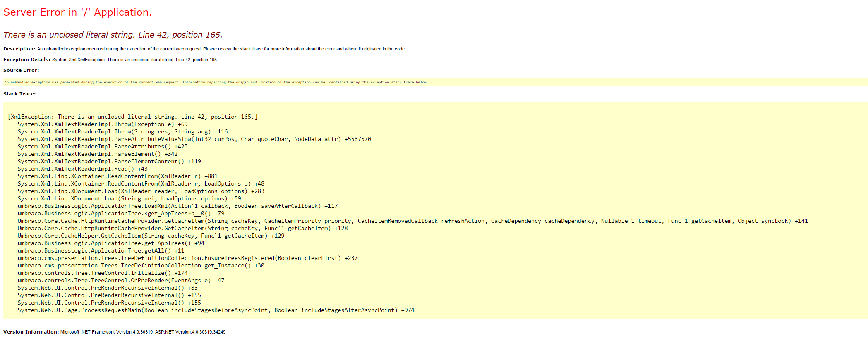Click the 'Server Error in '/' Application' heading
Screen dimensions: 868x355
[x=77, y=12]
